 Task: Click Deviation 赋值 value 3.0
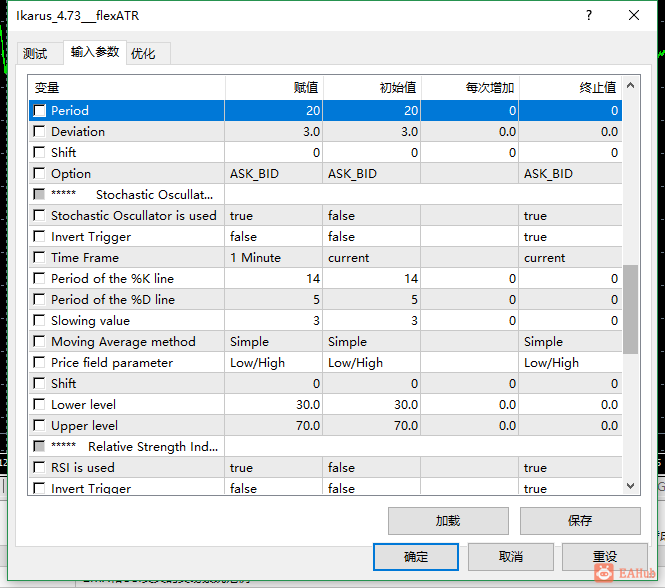274,132
